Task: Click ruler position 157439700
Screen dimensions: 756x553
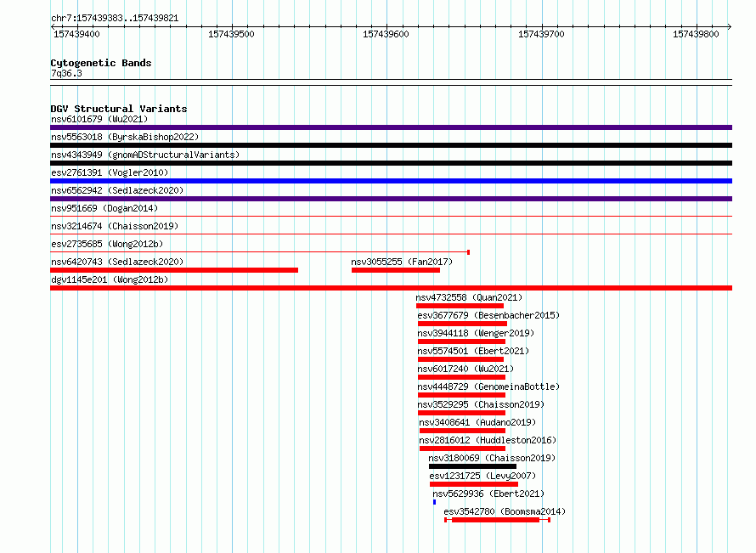Action: coord(541,34)
